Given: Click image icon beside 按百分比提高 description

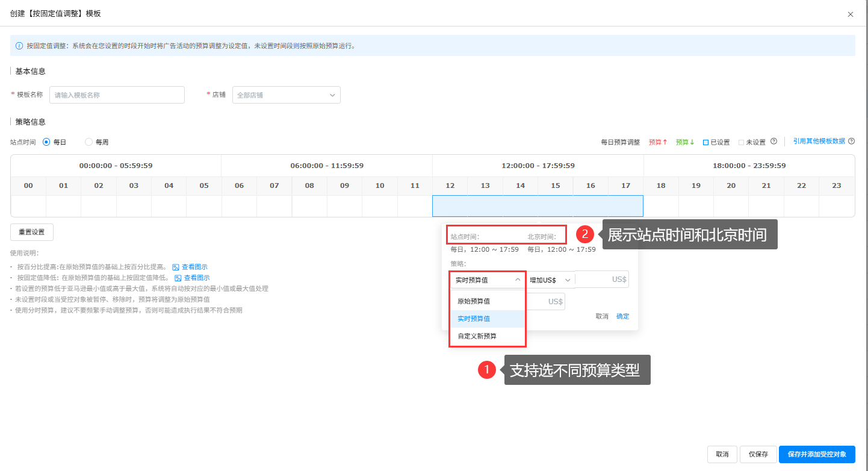Looking at the screenshot, I should click(176, 267).
